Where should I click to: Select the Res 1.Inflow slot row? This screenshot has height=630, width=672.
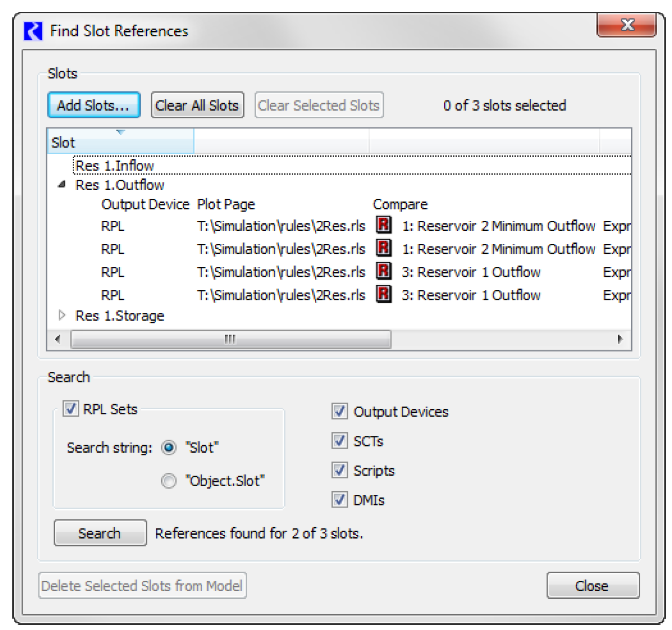click(x=115, y=166)
